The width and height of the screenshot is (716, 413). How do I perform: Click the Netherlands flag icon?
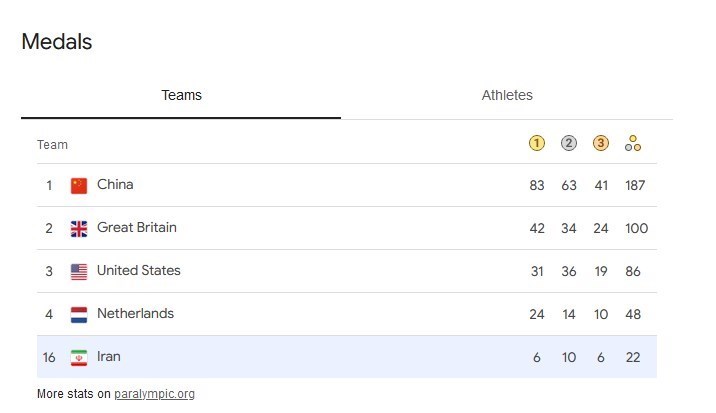pos(79,314)
